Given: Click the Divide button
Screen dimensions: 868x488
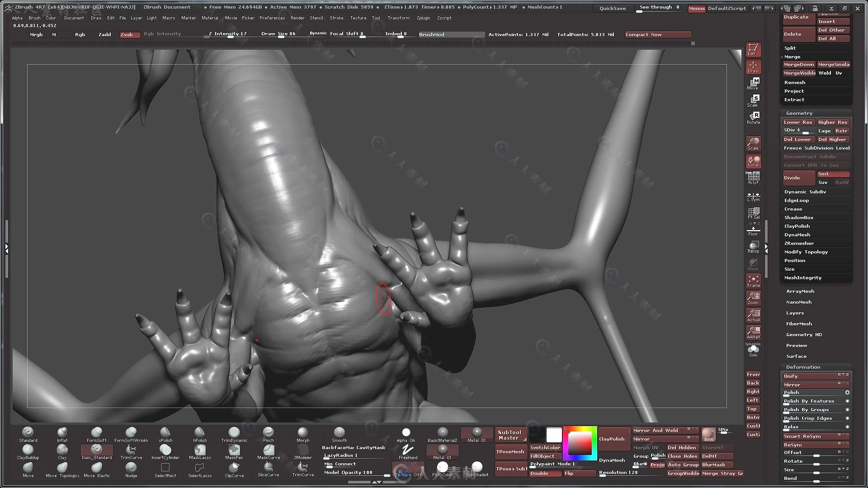Looking at the screenshot, I should click(799, 178).
